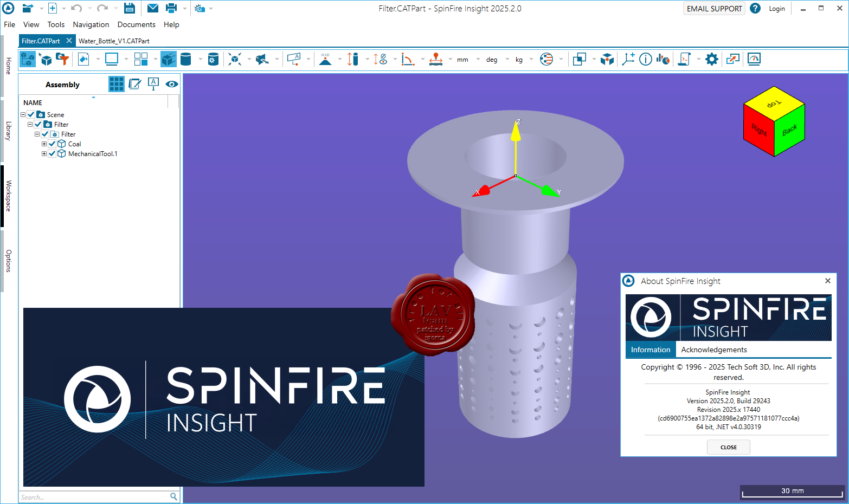Expand the Coal tree node
The width and height of the screenshot is (849, 504).
click(44, 144)
